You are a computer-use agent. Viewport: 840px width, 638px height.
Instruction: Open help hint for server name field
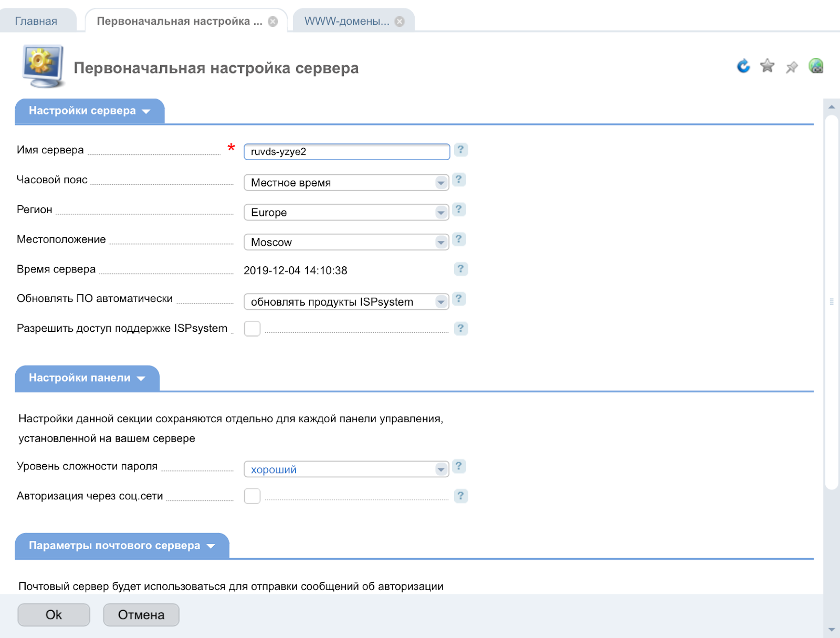(x=460, y=150)
